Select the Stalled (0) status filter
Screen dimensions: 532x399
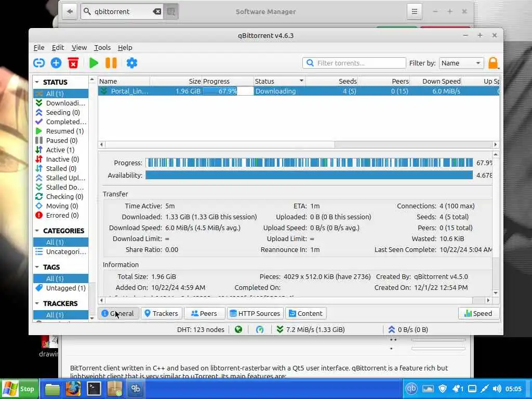[x=61, y=168]
